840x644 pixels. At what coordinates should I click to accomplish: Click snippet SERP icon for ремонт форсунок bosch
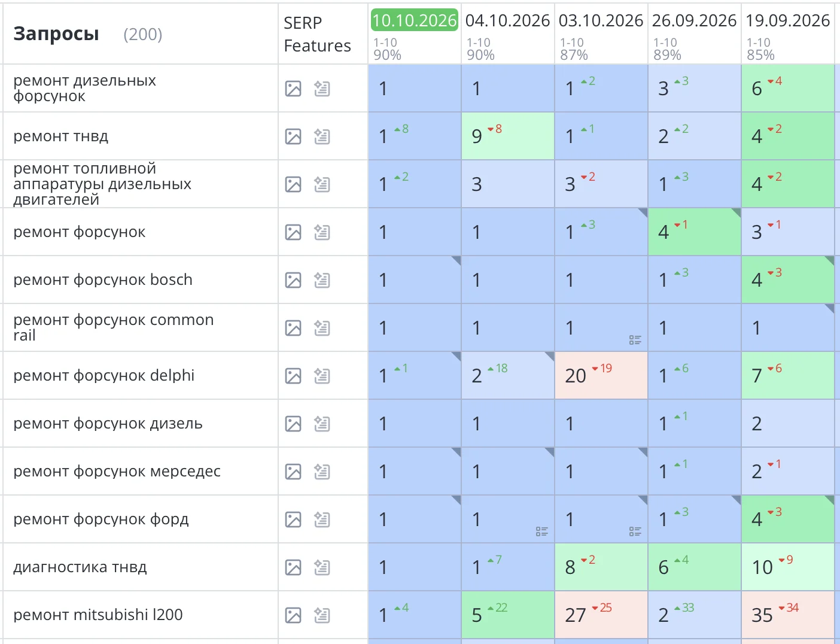coord(322,280)
